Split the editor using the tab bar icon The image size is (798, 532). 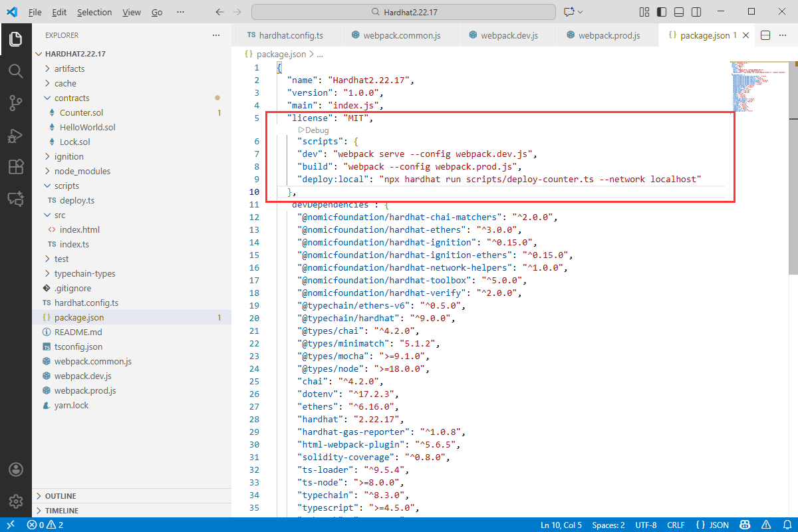pyautogui.click(x=765, y=35)
